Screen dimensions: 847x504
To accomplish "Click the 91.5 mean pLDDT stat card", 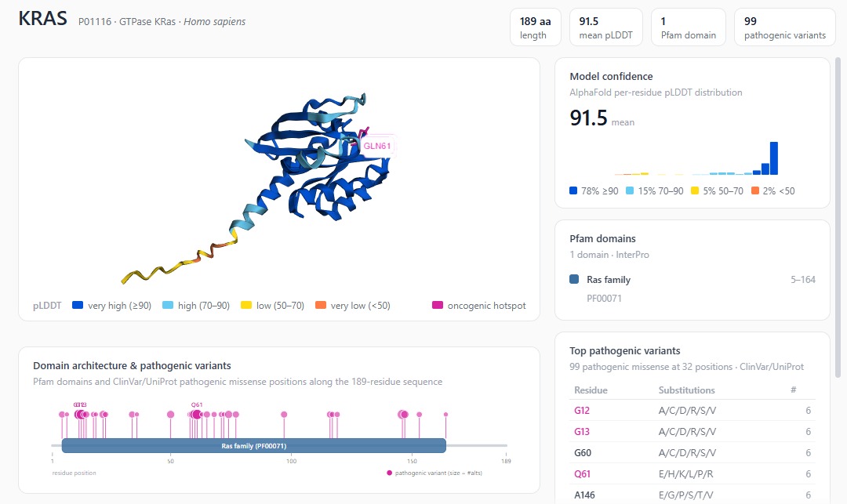I will point(605,27).
